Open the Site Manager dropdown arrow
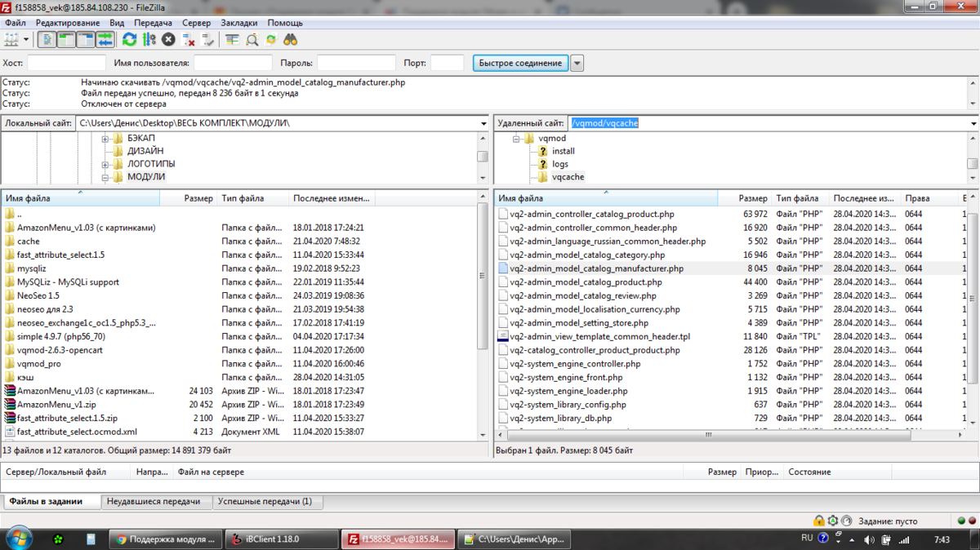This screenshot has width=980, height=550. [26, 39]
